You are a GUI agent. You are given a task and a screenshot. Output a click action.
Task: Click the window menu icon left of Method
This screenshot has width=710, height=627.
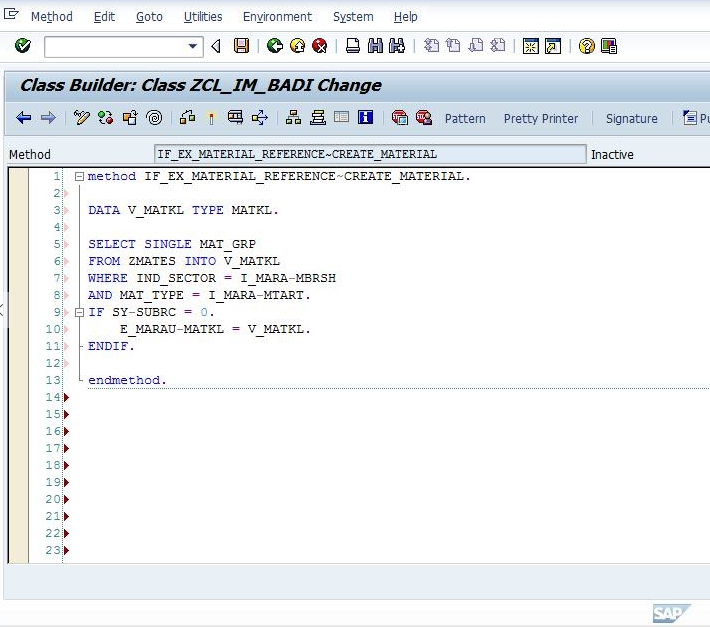click(11, 14)
